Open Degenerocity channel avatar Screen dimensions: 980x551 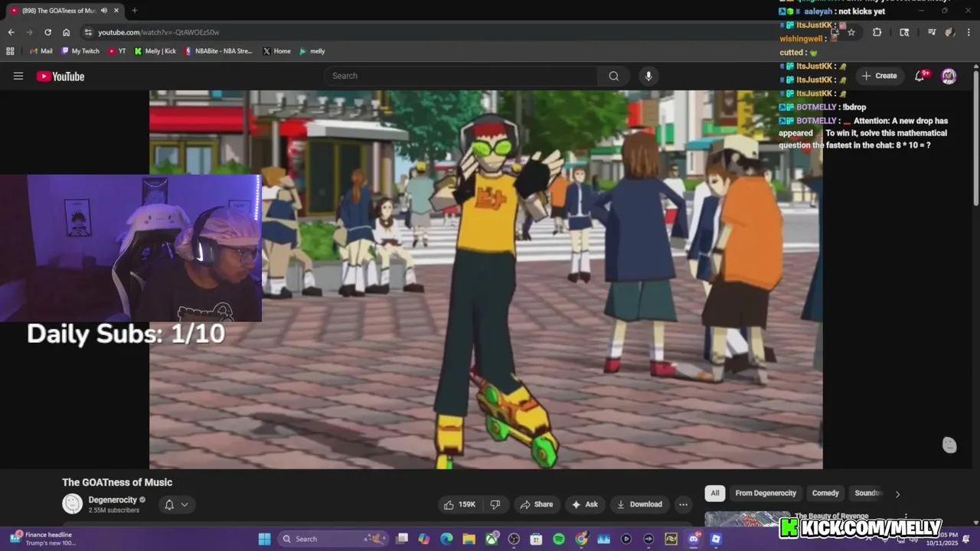(72, 504)
